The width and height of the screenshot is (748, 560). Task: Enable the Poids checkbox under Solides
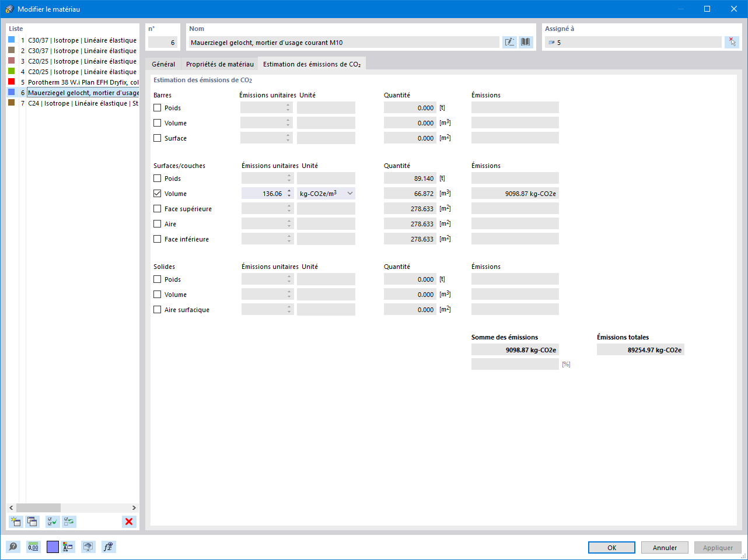coord(158,279)
